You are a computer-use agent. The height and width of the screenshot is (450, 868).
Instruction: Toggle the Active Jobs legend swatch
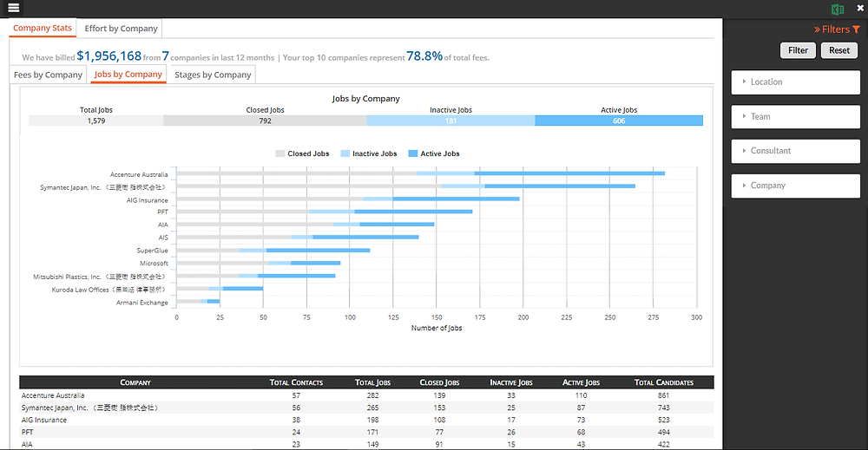[x=412, y=153]
